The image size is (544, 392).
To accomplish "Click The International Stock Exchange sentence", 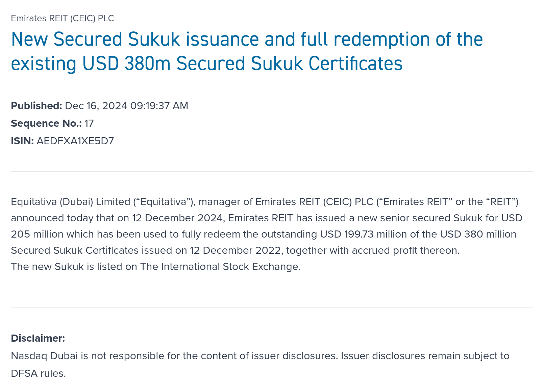I will pyautogui.click(x=155, y=267).
